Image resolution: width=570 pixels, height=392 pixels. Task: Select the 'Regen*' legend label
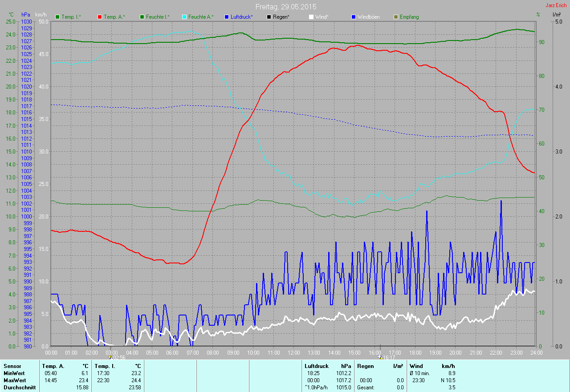pos(281,17)
